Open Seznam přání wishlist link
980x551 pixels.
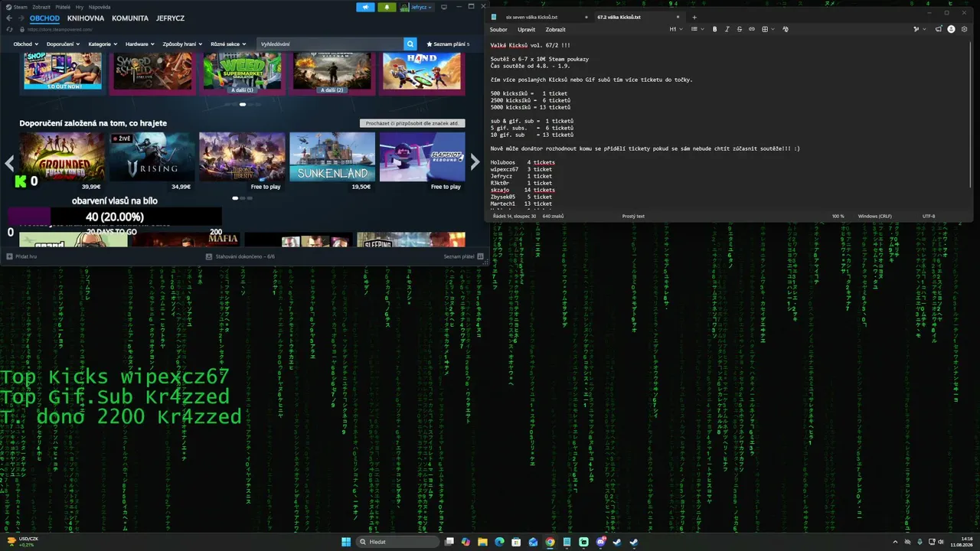pyautogui.click(x=447, y=44)
